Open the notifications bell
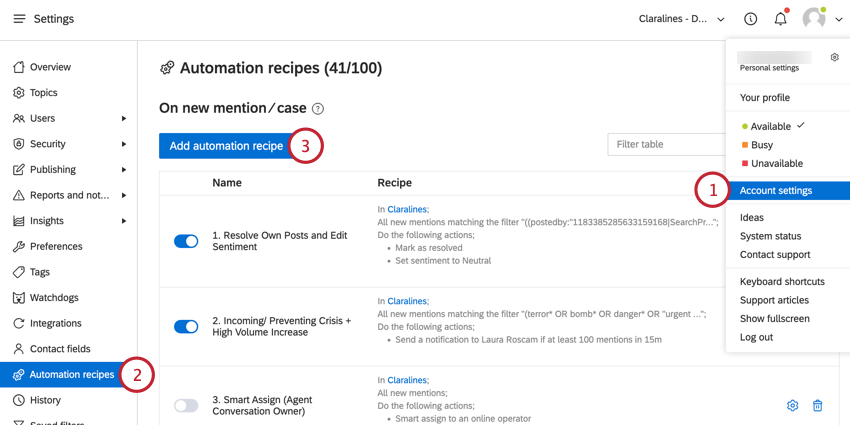This screenshot has height=425, width=850. pyautogui.click(x=781, y=19)
